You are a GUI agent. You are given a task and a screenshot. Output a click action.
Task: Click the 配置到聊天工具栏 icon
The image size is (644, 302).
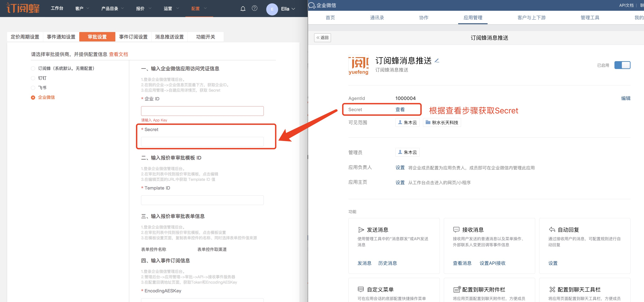(x=552, y=289)
